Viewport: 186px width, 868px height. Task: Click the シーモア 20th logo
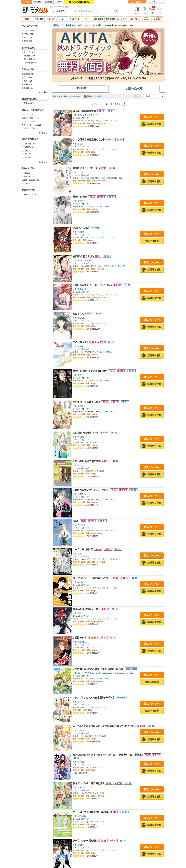click(35, 10)
